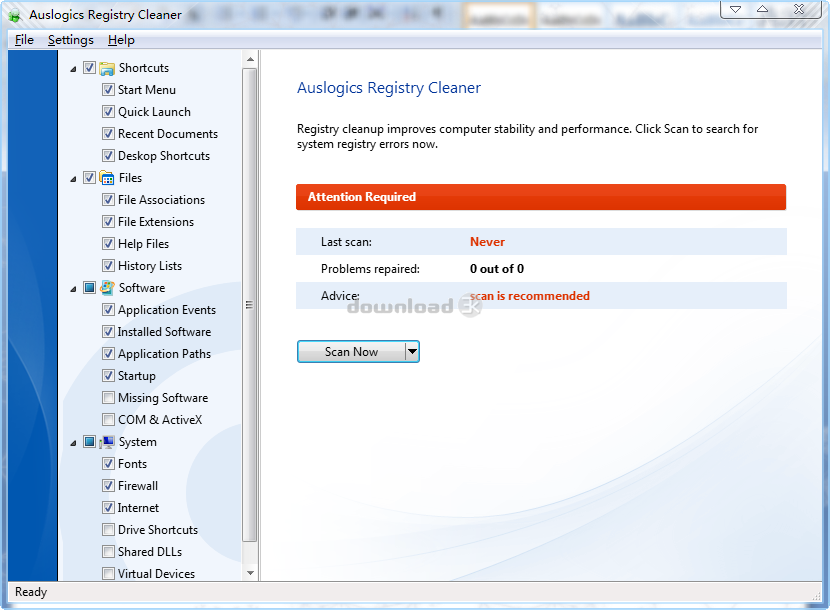Uncheck the Application Events checkbox

pos(108,310)
